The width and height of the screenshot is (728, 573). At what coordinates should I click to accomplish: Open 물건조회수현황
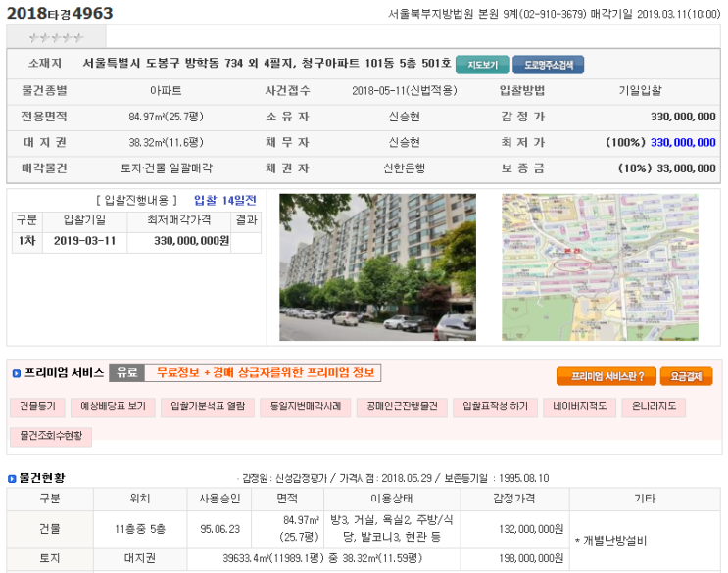(51, 436)
